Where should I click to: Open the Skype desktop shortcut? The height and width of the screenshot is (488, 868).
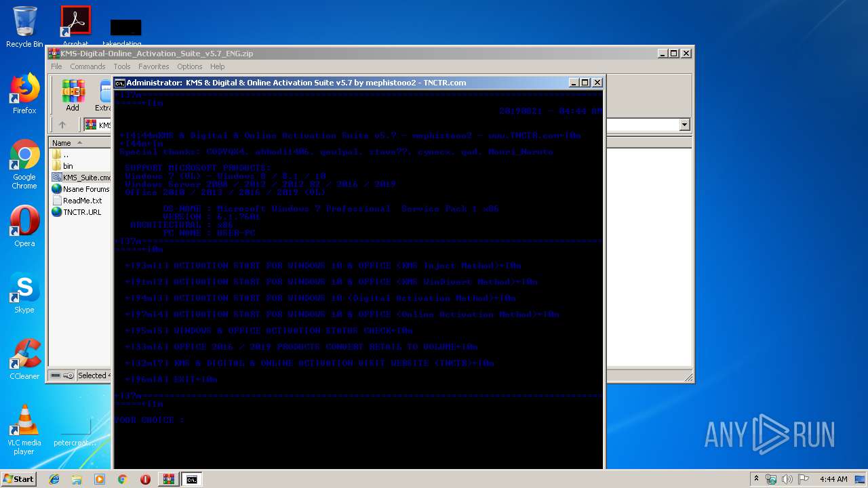coord(24,293)
